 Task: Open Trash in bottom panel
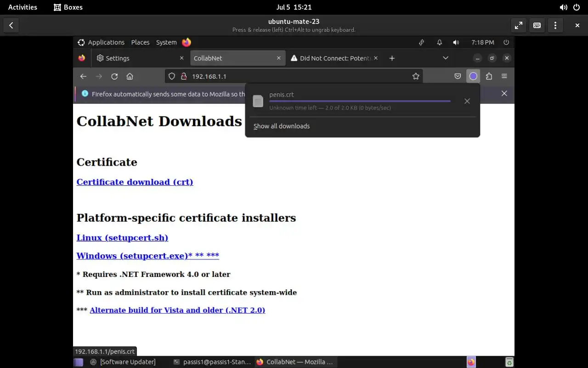tap(509, 362)
